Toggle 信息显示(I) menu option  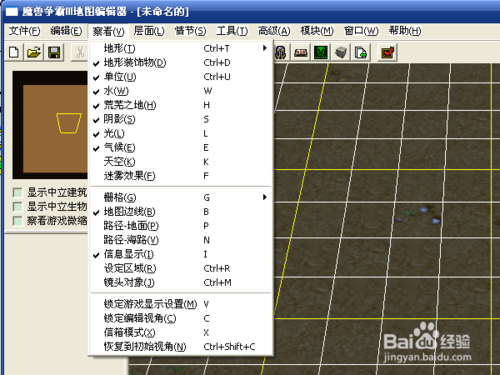[x=181, y=254]
